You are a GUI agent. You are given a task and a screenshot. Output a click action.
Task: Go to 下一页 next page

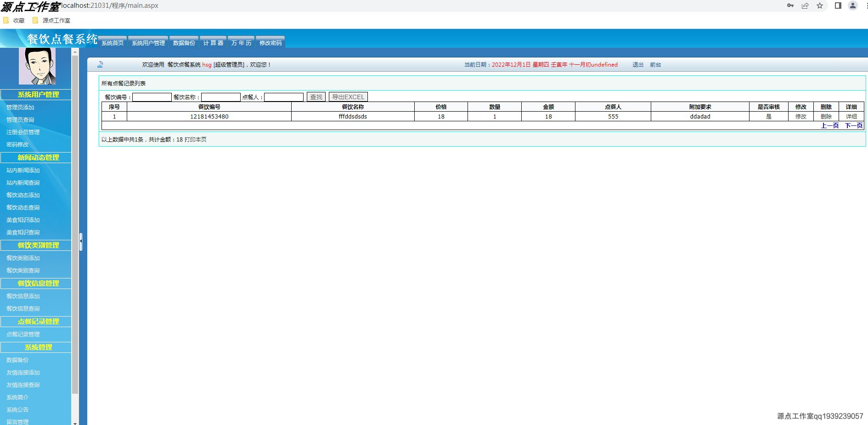point(853,125)
